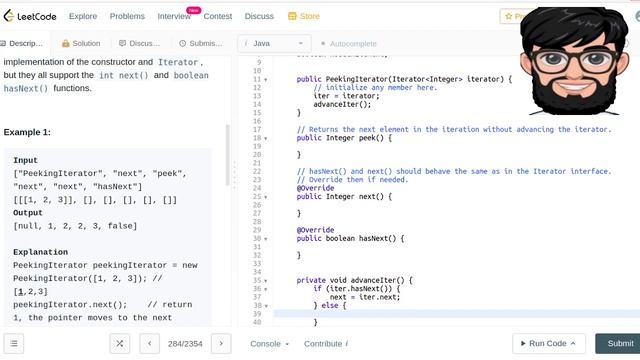Collapse code fold at line 25
Viewport: 640px width, 360px height.
pyautogui.click(x=266, y=197)
